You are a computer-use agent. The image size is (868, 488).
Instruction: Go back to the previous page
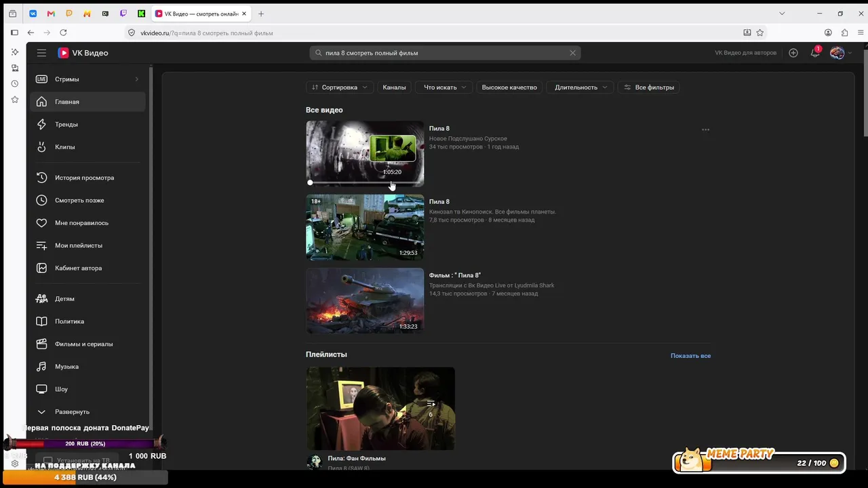31,33
